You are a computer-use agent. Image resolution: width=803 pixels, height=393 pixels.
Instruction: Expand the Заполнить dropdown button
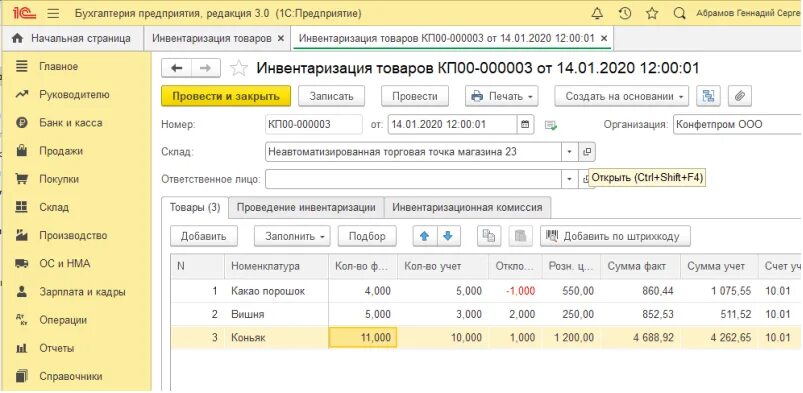point(292,236)
